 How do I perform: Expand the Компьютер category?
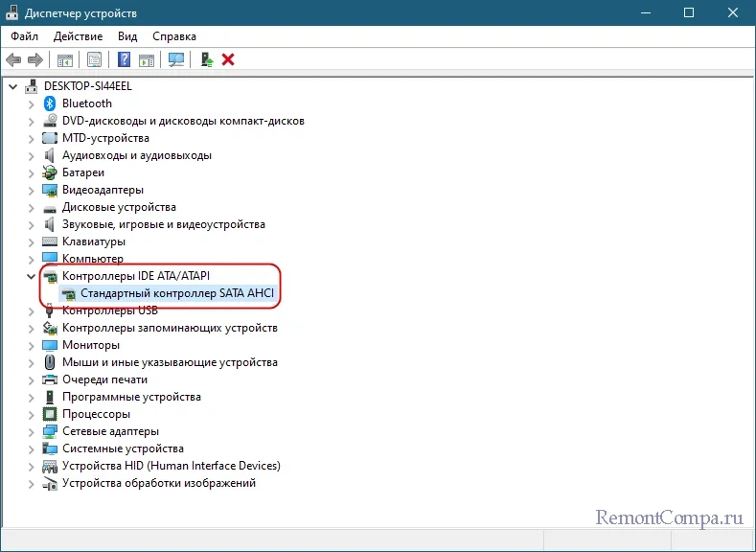click(32, 260)
